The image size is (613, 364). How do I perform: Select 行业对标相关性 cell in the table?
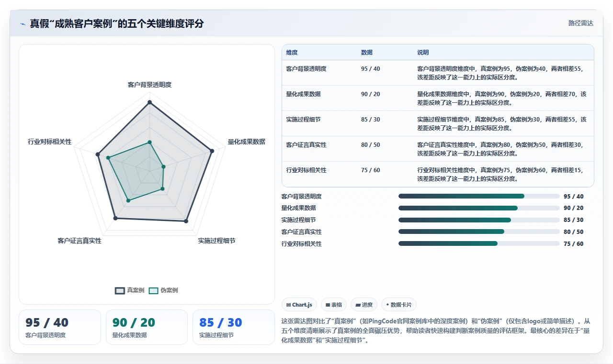point(306,170)
